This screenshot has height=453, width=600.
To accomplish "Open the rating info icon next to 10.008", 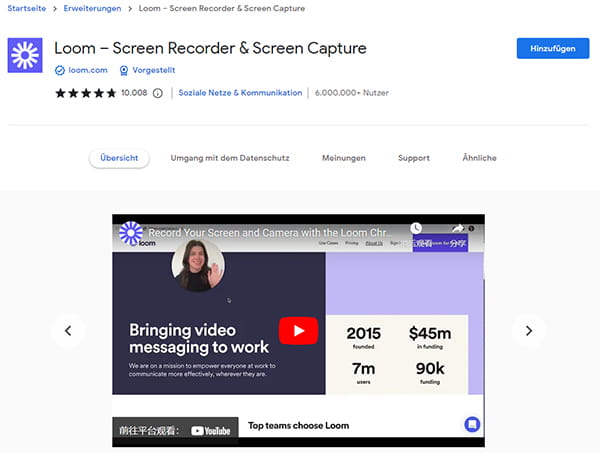I will pos(158,93).
